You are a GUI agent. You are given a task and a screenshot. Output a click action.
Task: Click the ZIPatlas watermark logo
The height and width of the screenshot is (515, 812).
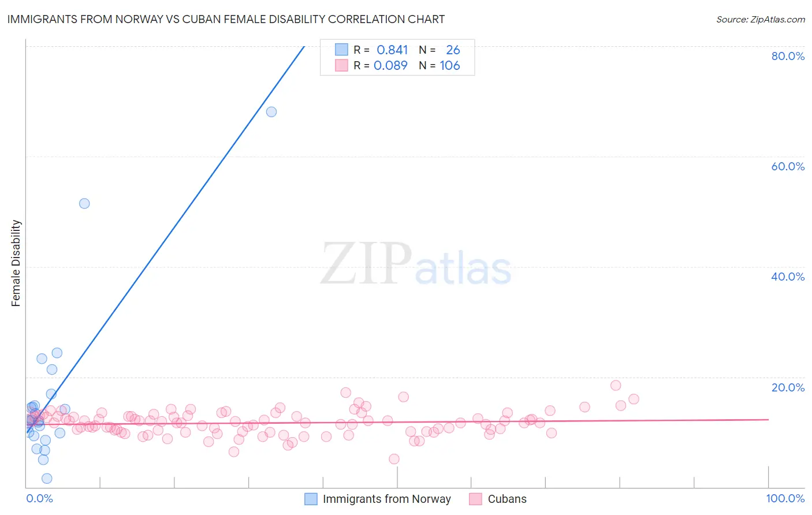[x=416, y=264]
